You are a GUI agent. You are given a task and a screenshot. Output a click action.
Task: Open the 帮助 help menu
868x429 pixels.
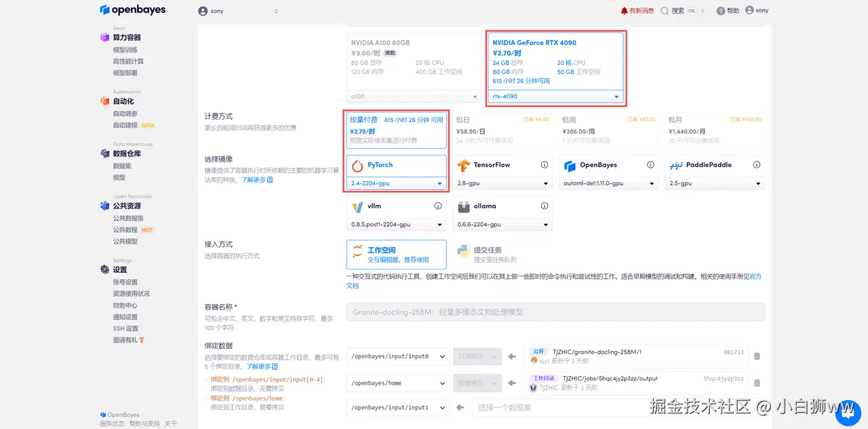[728, 11]
